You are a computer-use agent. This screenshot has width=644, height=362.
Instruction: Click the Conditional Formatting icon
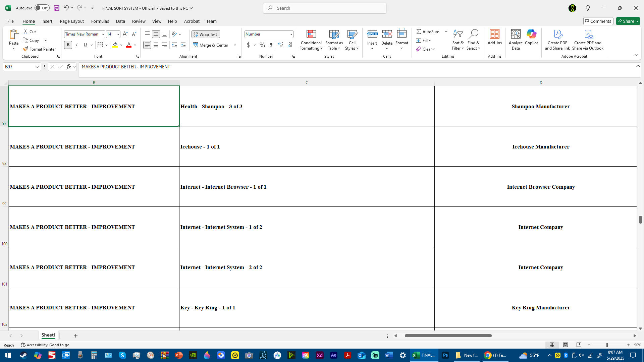pos(311,34)
